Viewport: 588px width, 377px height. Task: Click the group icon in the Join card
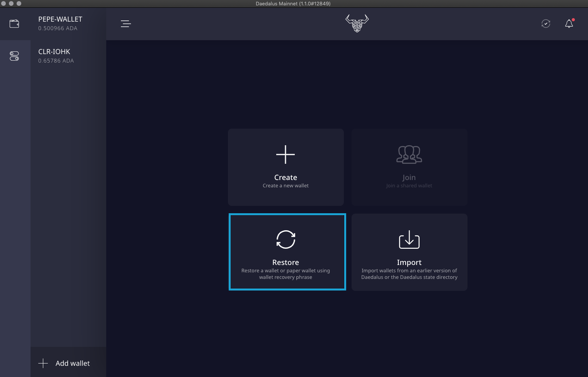click(x=409, y=155)
